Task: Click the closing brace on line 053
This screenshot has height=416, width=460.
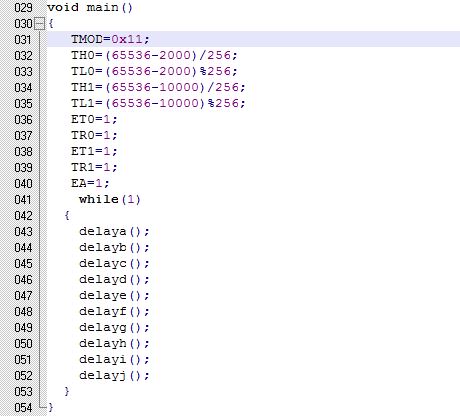Action: coord(67,391)
